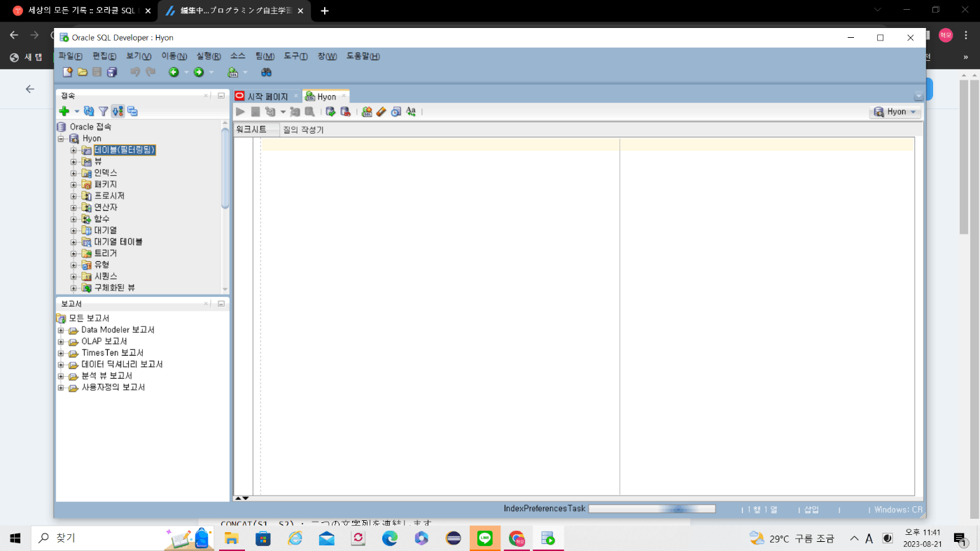980x551 pixels.
Task: Switch to the 시작 페이지 tab
Action: 267,97
